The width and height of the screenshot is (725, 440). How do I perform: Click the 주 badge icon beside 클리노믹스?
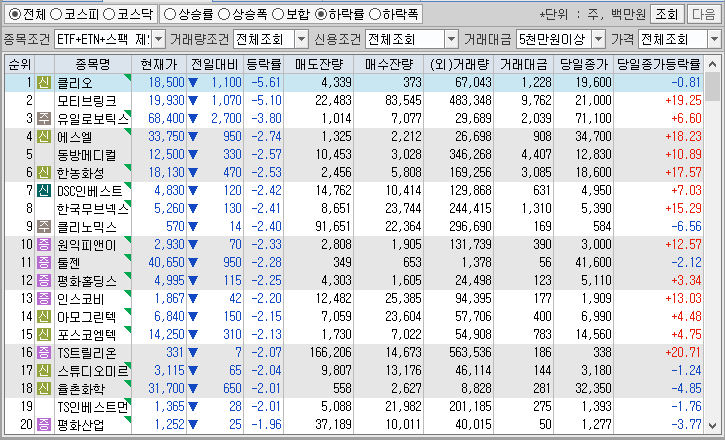pos(44,226)
